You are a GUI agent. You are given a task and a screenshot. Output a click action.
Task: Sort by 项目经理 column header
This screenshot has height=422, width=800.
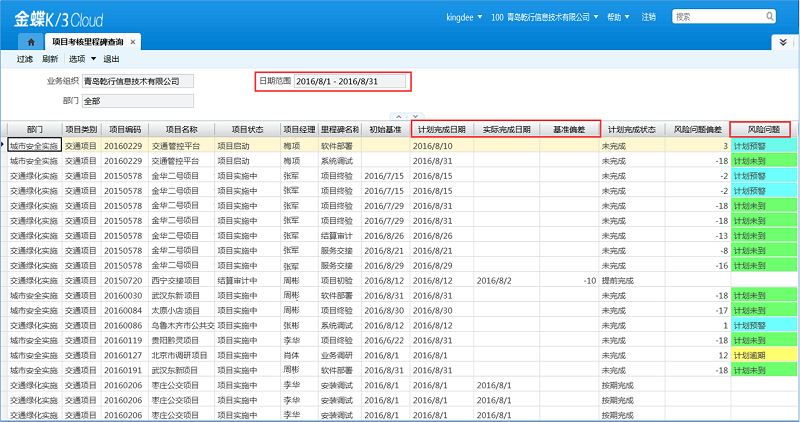[x=299, y=130]
